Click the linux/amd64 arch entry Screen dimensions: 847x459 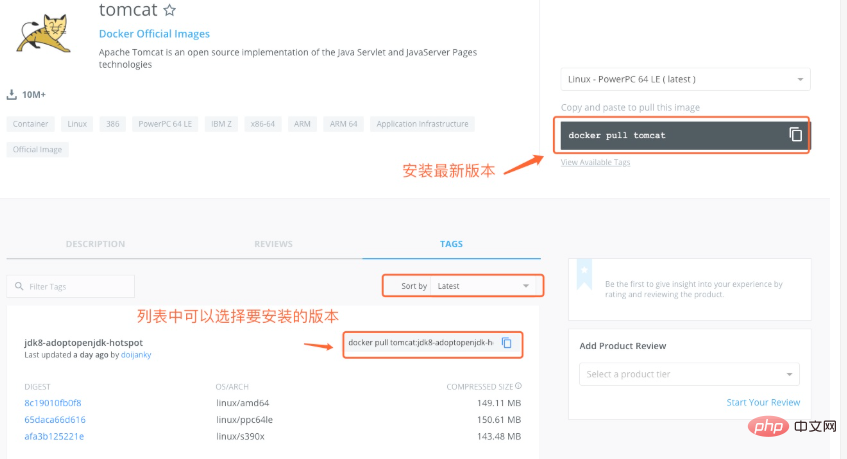click(243, 403)
